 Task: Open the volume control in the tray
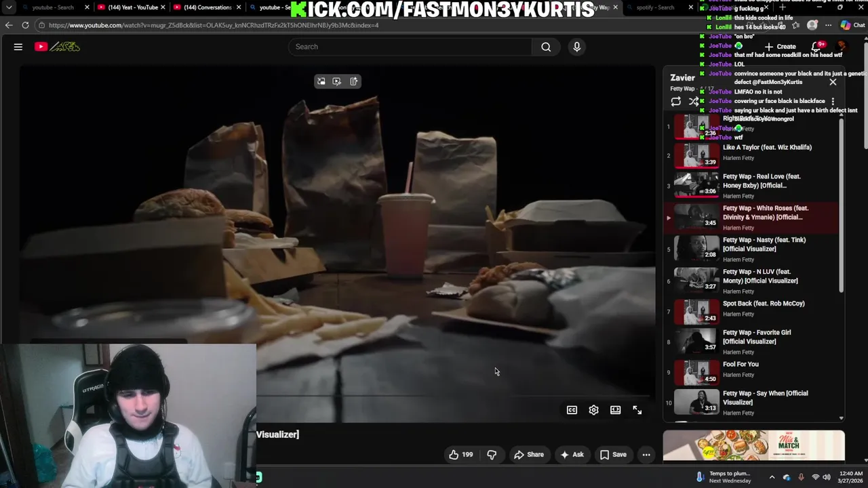827,477
